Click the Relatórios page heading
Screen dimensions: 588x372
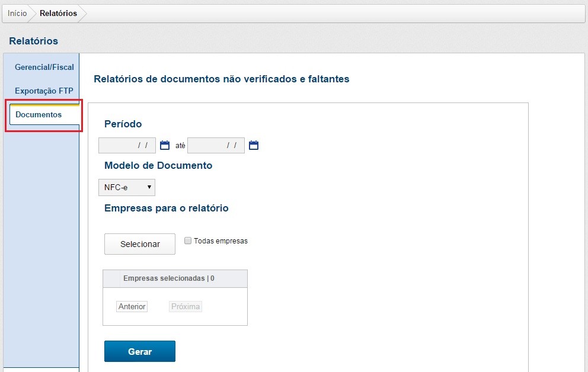click(x=34, y=41)
